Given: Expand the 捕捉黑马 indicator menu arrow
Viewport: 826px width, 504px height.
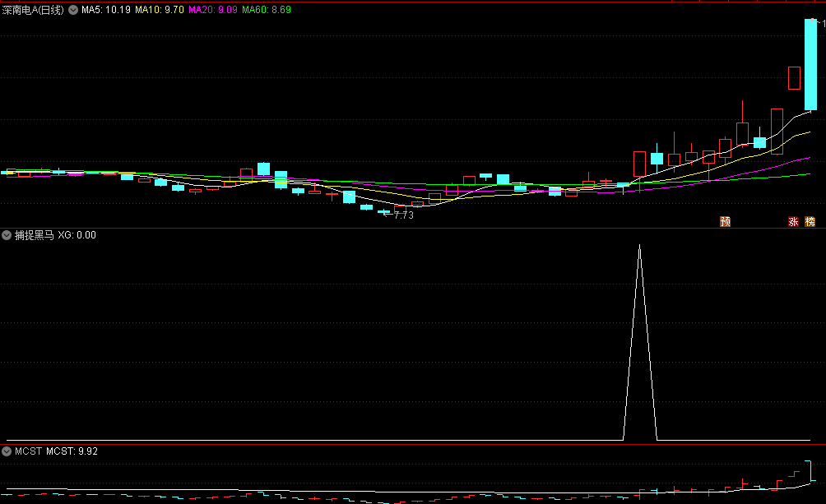Looking at the screenshot, I should click(x=7, y=235).
